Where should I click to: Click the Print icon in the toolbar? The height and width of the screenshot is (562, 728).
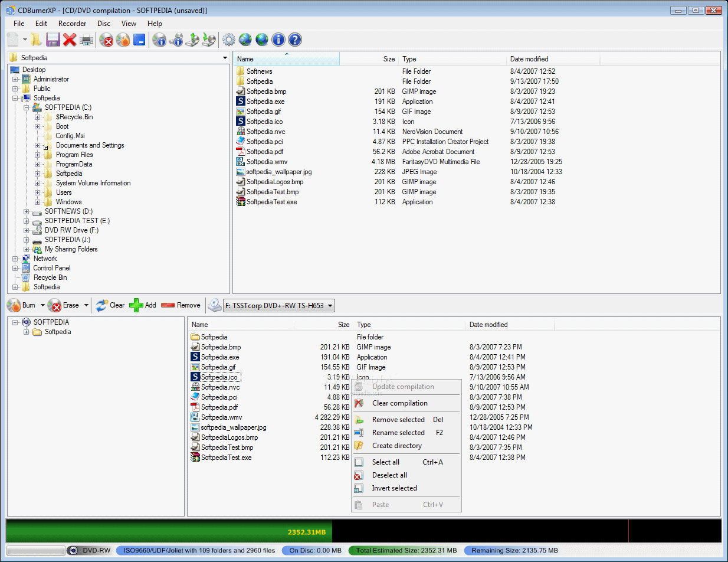coord(87,40)
